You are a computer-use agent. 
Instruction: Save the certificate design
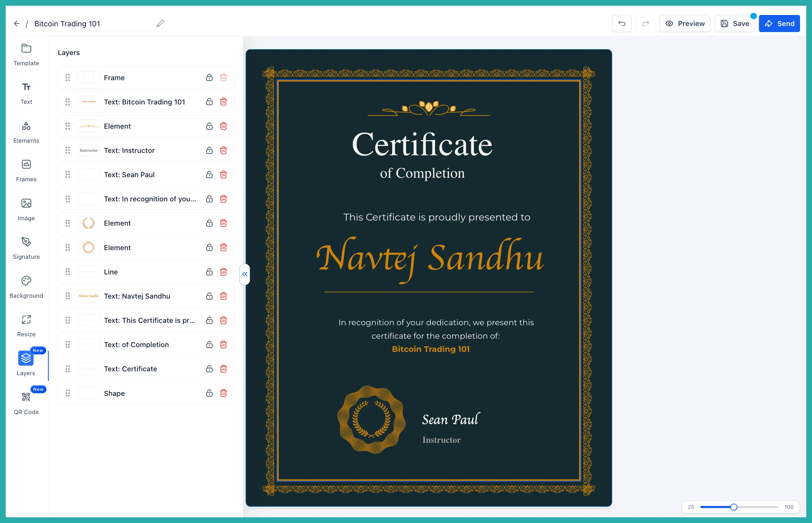(734, 23)
